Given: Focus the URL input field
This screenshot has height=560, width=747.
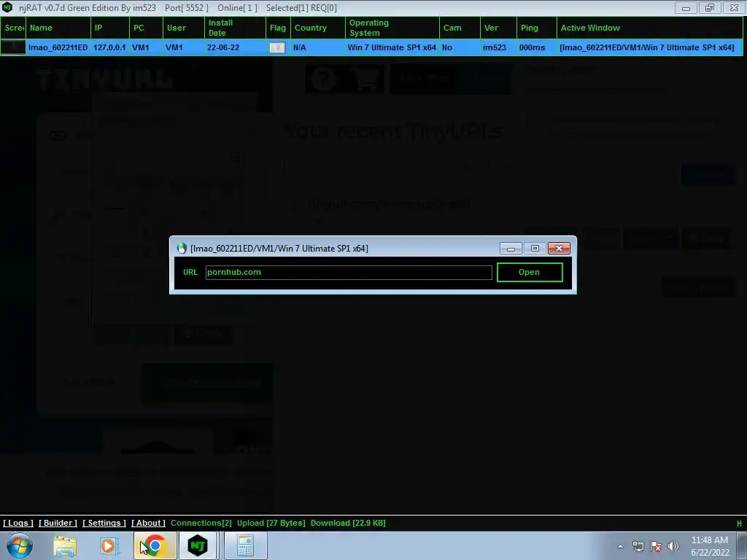Looking at the screenshot, I should click(x=349, y=273).
